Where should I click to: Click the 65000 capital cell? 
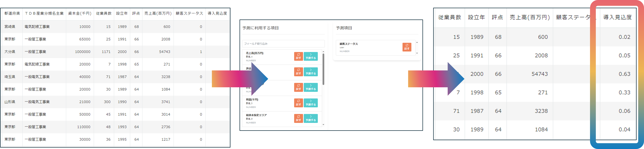coord(85,39)
